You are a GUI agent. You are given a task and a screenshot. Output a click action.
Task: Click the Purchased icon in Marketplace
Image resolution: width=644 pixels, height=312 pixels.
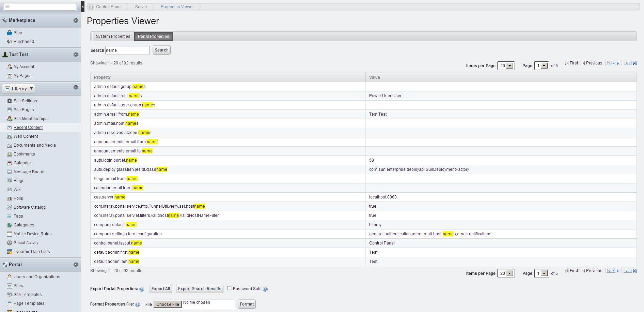10,42
